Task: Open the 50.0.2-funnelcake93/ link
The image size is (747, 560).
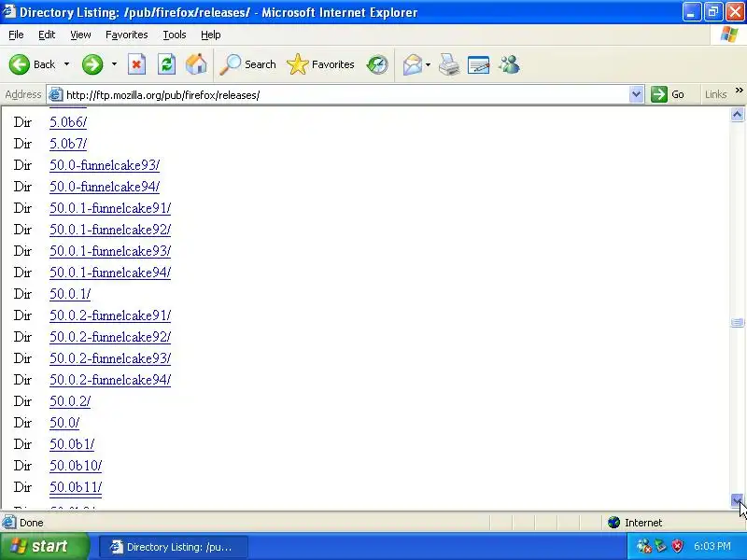Action: click(110, 358)
